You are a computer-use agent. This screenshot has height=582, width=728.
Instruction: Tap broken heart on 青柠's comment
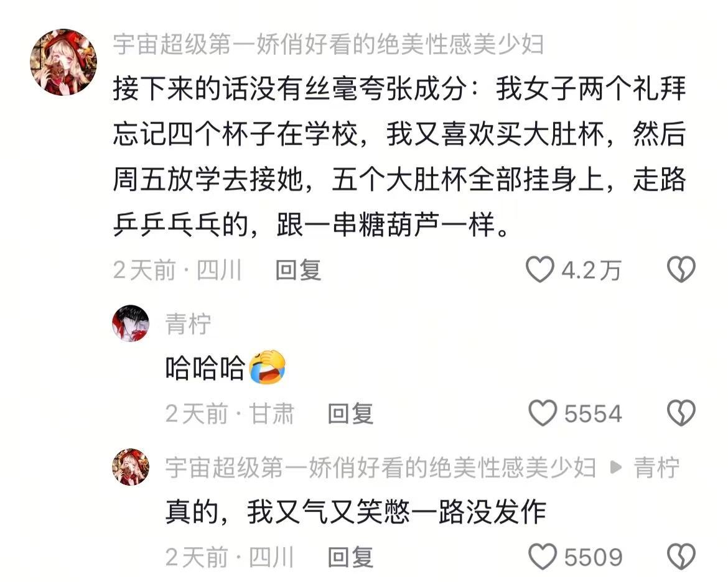click(681, 413)
